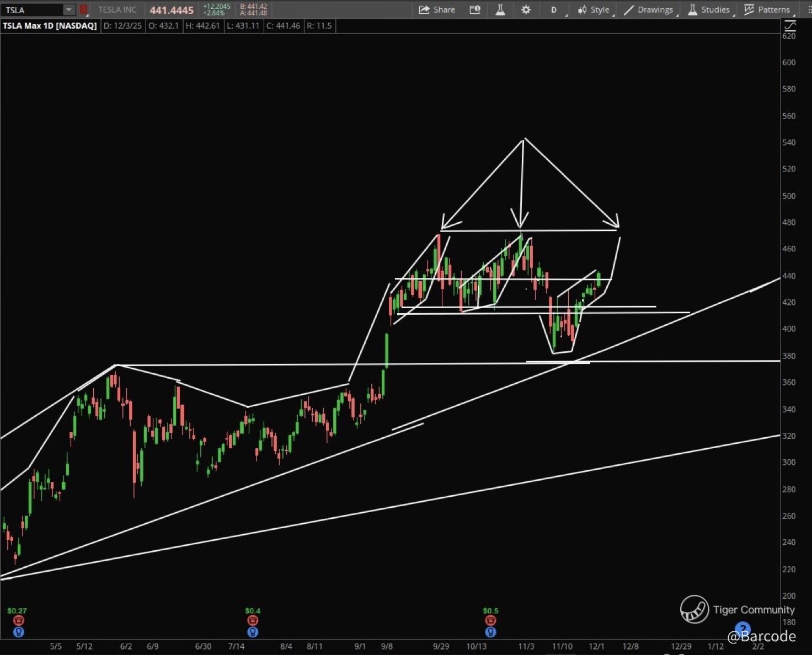Click the TSLA Max 1D [NASDAQ] chart title
Screen dimensions: 812x655
click(50, 26)
